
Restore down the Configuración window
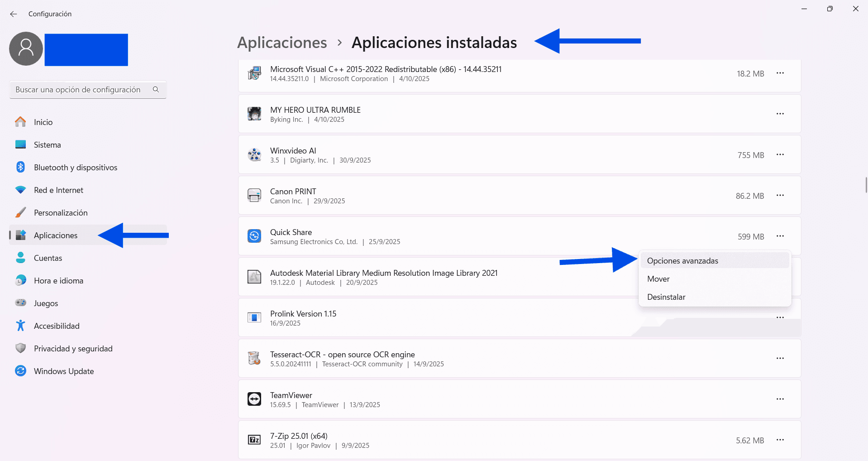click(830, 9)
